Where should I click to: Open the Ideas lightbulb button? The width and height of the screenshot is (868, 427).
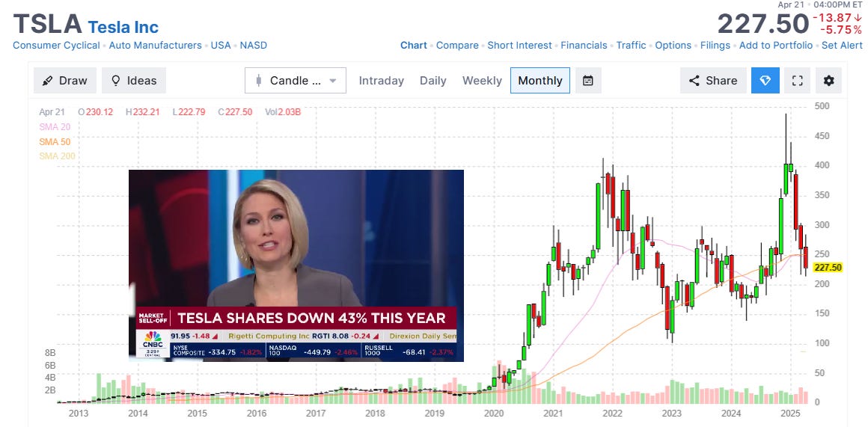(133, 81)
